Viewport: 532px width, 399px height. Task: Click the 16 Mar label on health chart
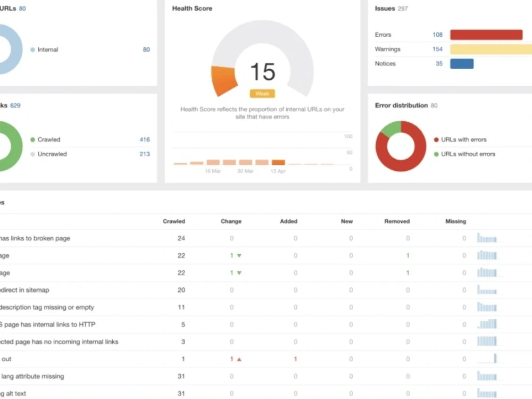coord(213,171)
